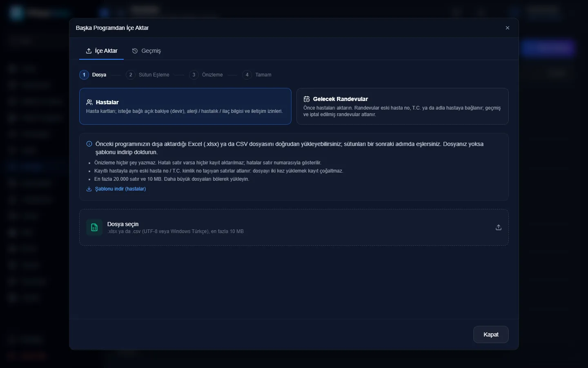Click the paragraph starting "Önceki programınızın dışa aktardığı"
Viewport: 588px width, 368px height.
tap(290, 148)
